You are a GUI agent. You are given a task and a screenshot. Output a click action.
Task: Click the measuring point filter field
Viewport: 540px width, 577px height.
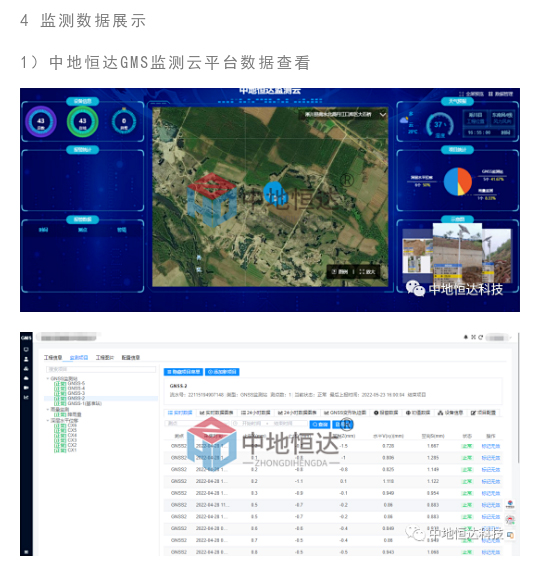point(197,424)
